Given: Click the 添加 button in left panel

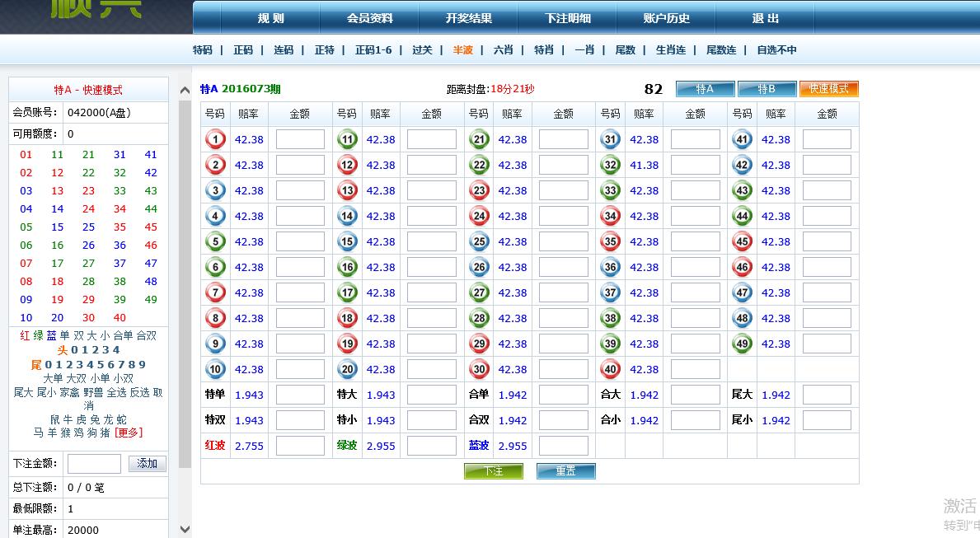Looking at the screenshot, I should coord(148,464).
